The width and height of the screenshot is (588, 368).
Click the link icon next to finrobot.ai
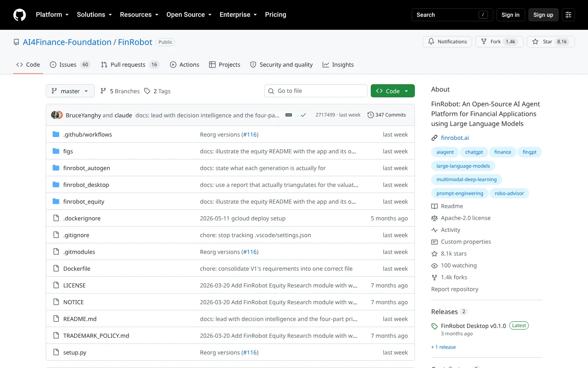(x=434, y=138)
